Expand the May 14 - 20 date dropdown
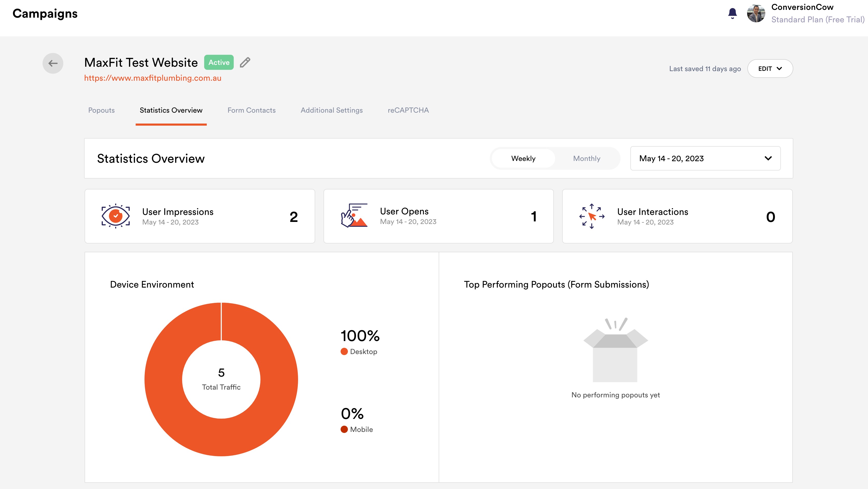 [x=705, y=159]
